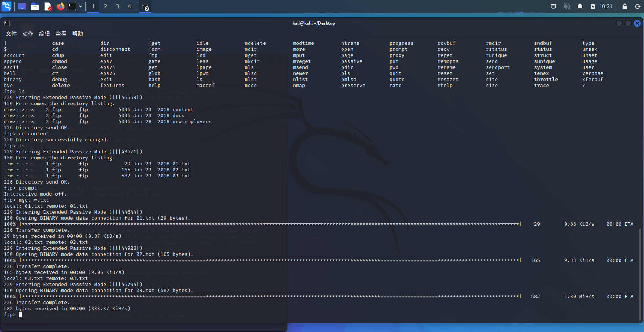Click the 'preserve' command in help list
Screen dimensions: 644x332
tap(353, 86)
